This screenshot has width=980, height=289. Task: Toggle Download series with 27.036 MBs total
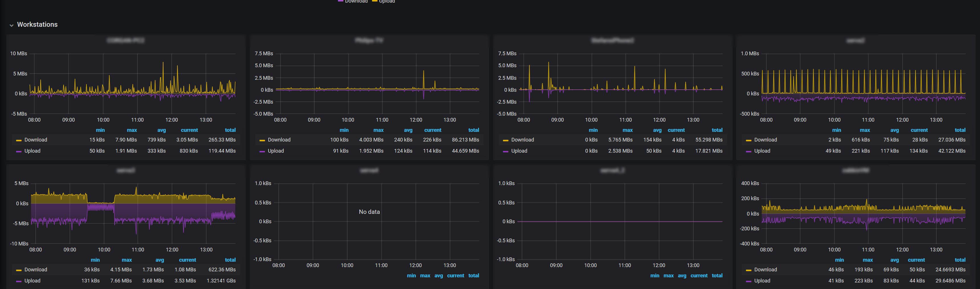(x=766, y=140)
